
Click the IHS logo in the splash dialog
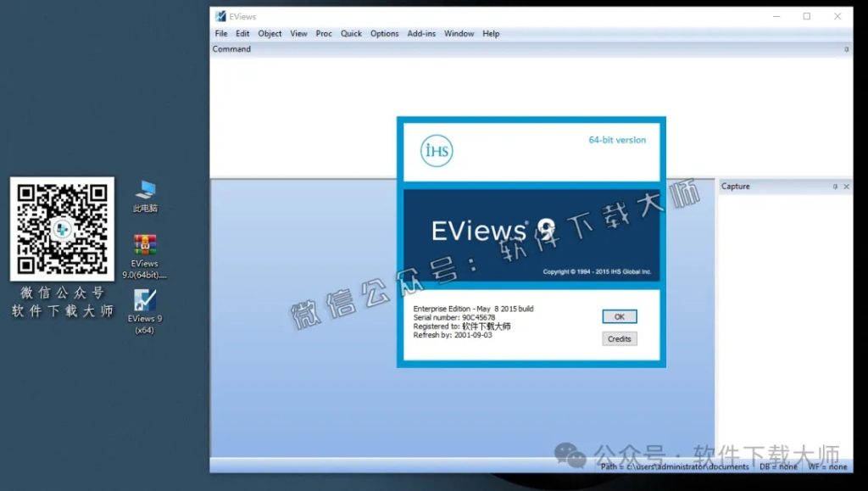point(435,151)
